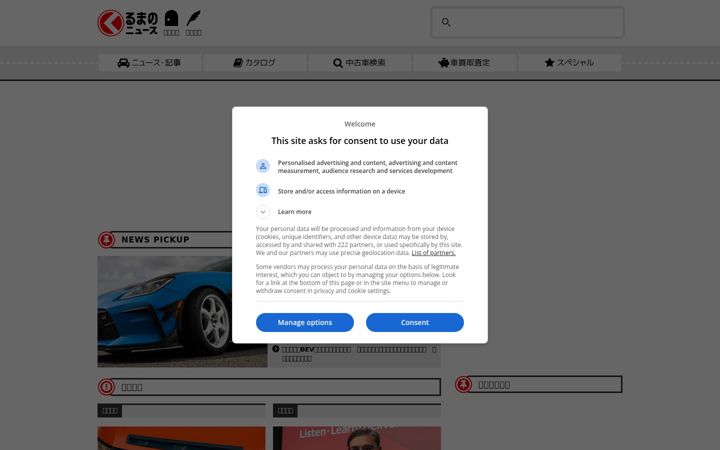Open the カタログ menu item
720x450 pixels.
[x=255, y=62]
